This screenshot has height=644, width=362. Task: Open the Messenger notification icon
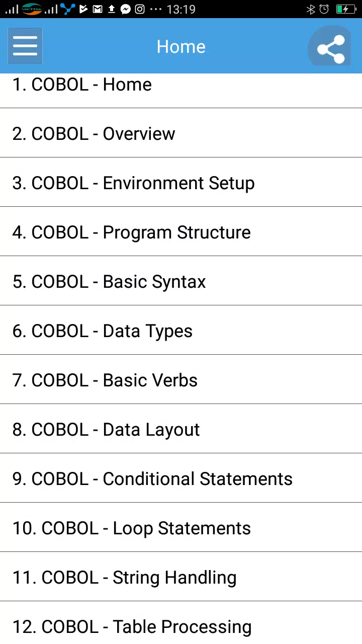(x=126, y=9)
